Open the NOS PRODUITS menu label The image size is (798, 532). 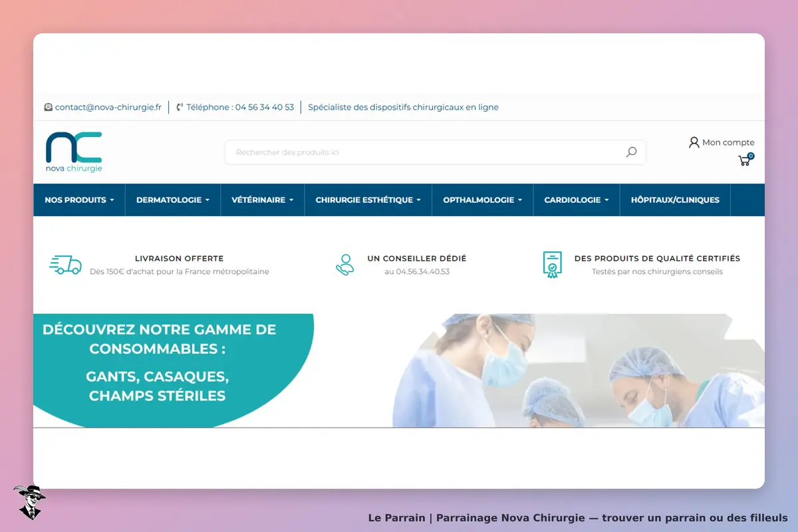tap(75, 200)
